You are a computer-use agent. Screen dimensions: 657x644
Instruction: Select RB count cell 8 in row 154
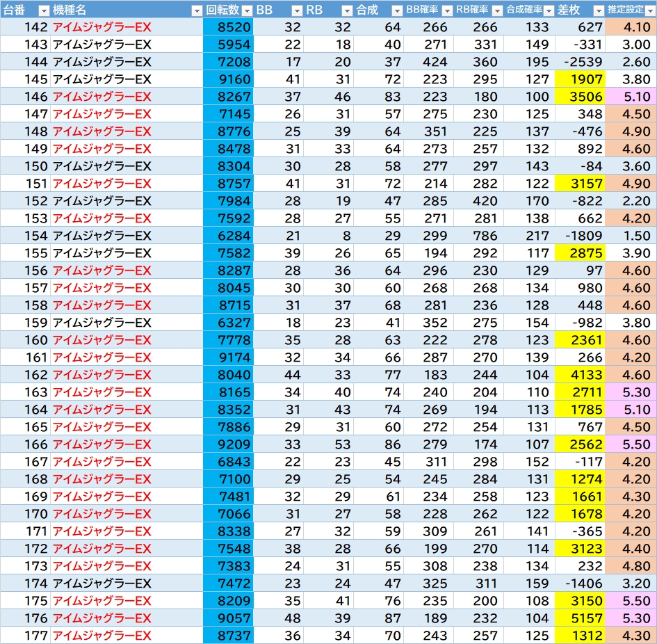[x=328, y=236]
